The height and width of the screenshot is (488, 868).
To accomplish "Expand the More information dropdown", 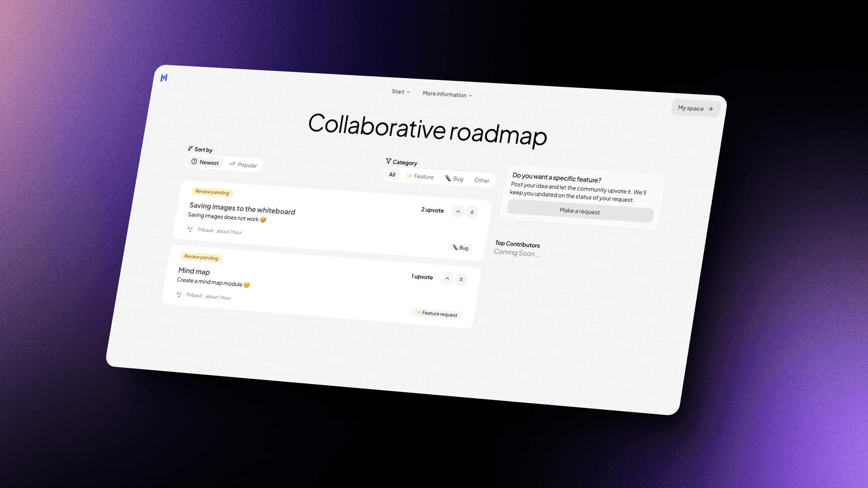I will click(x=447, y=94).
